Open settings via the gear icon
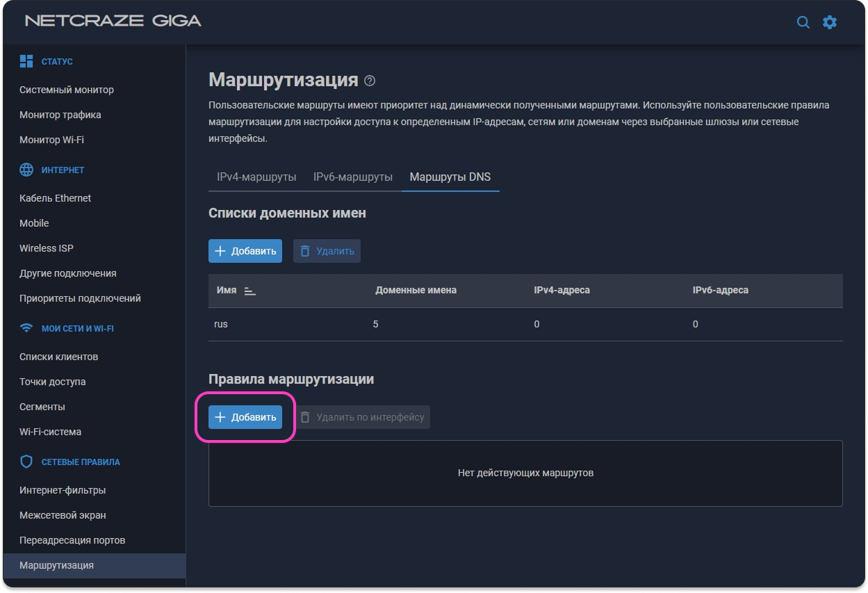Image resolution: width=868 pixels, height=593 pixels. tap(830, 22)
